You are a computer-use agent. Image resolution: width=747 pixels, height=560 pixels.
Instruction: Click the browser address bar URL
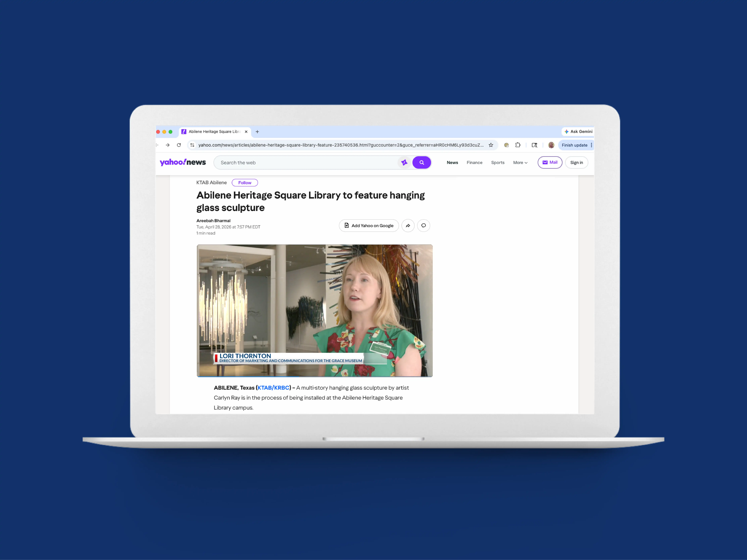pyautogui.click(x=341, y=145)
